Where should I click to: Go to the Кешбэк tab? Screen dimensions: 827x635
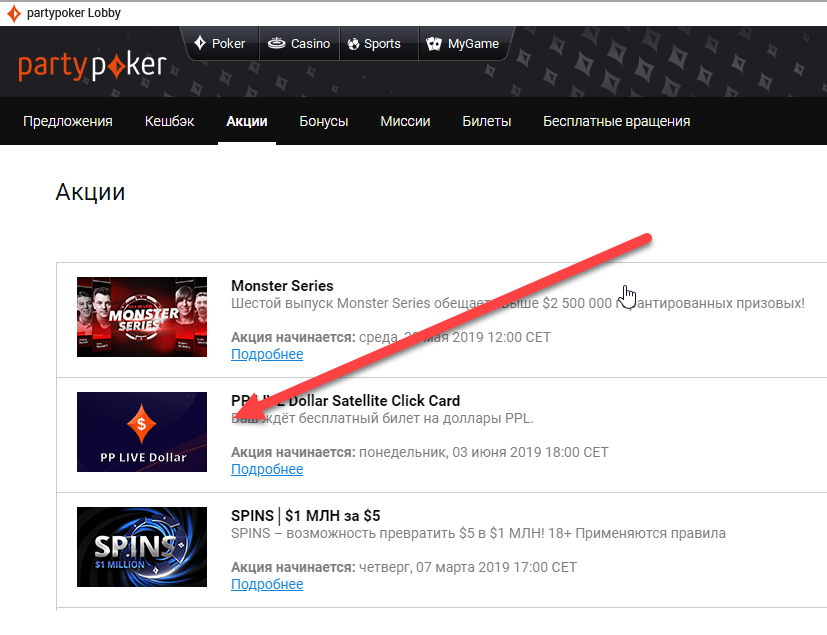(169, 121)
